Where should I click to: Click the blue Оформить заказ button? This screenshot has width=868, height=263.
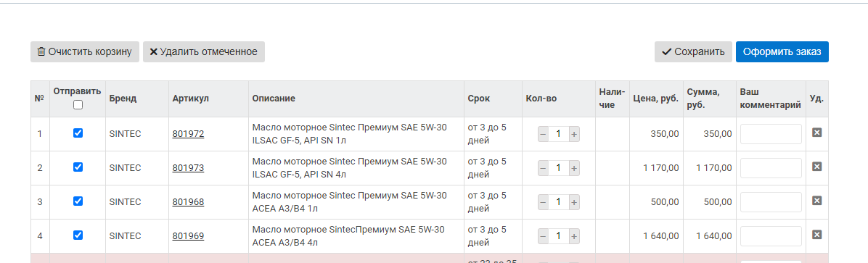pyautogui.click(x=782, y=52)
